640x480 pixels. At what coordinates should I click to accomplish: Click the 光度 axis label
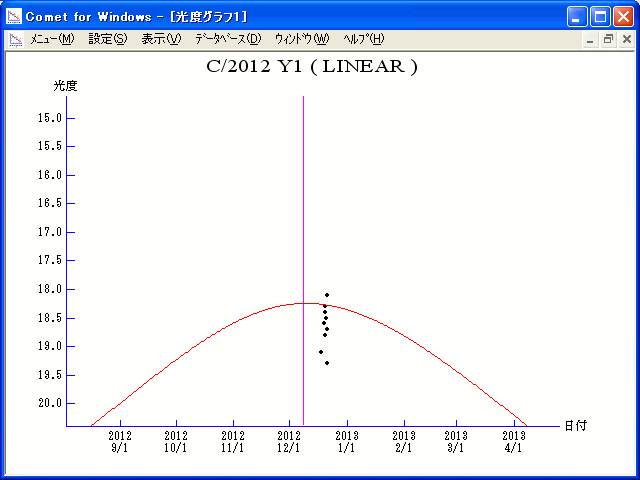point(65,86)
